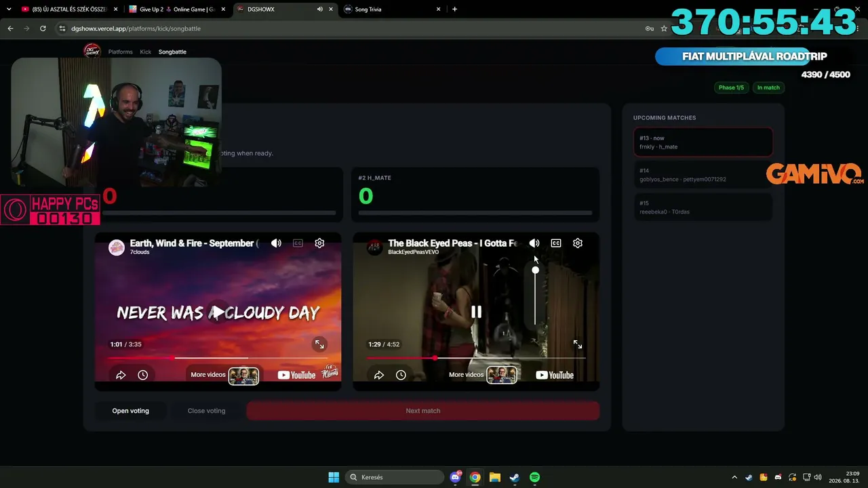Open the 7clouds channel avatar
The image size is (868, 488).
117,247
